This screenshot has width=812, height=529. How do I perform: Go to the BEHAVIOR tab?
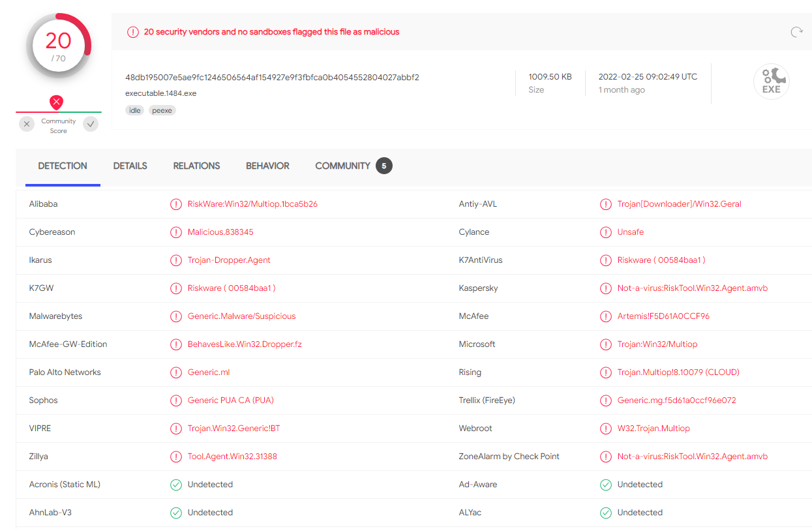click(x=267, y=166)
